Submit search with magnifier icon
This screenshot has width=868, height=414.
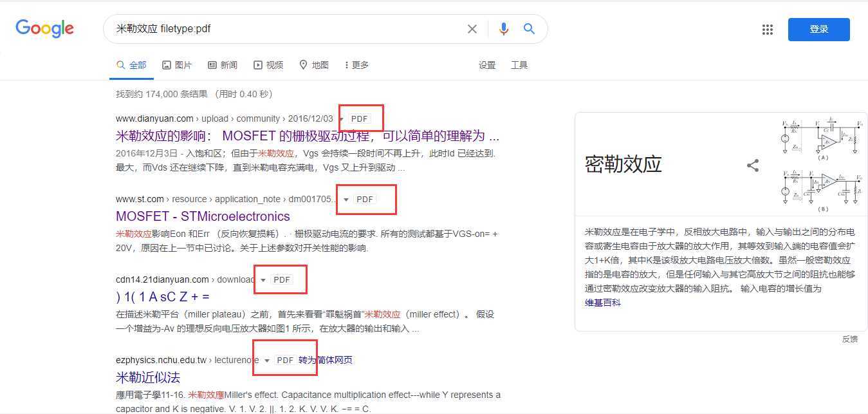pos(529,29)
